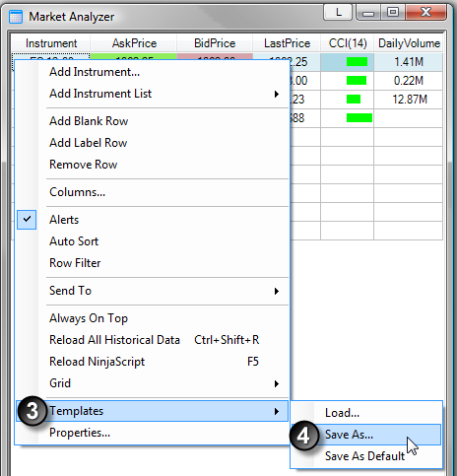This screenshot has width=457, height=476.
Task: Click the AskPrice column header
Action: pyautogui.click(x=134, y=43)
